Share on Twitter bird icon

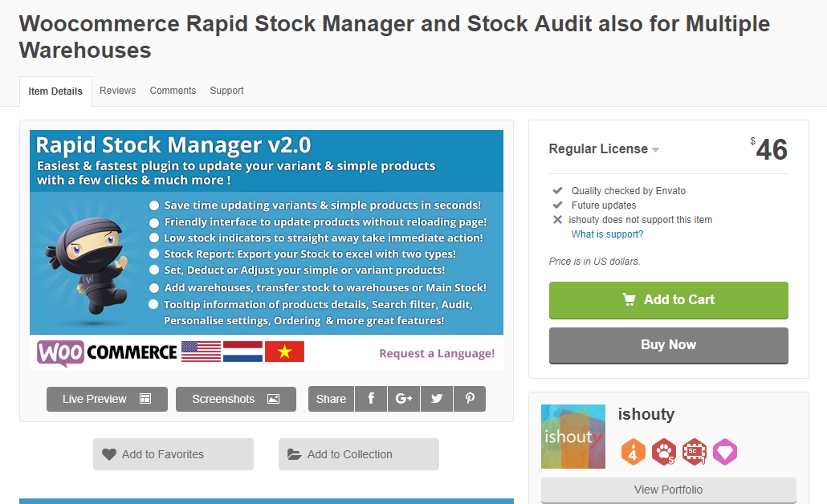click(436, 399)
